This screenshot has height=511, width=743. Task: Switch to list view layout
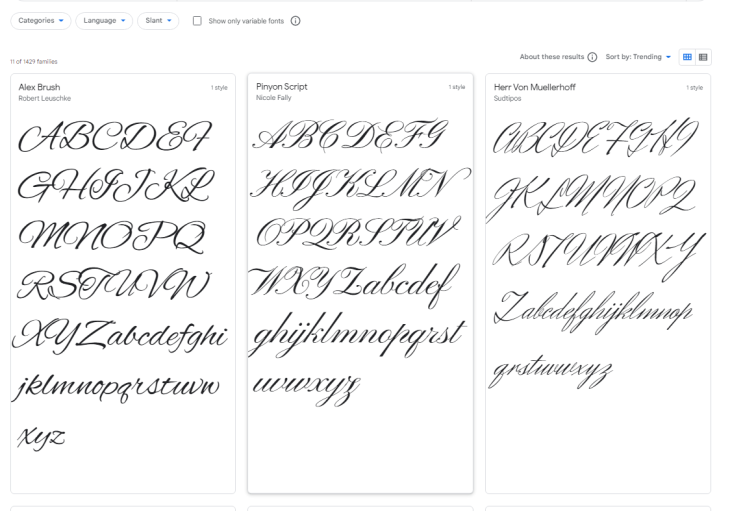(x=703, y=57)
